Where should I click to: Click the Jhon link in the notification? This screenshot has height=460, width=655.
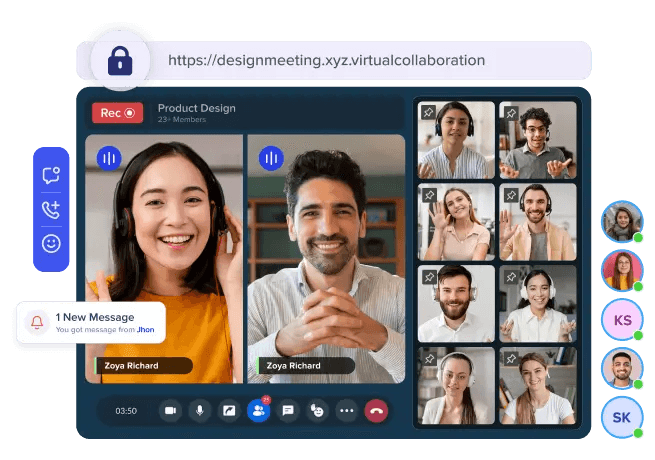click(145, 330)
